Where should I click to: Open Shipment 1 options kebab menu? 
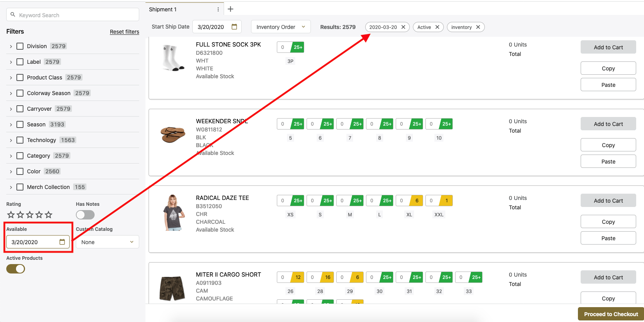(218, 9)
